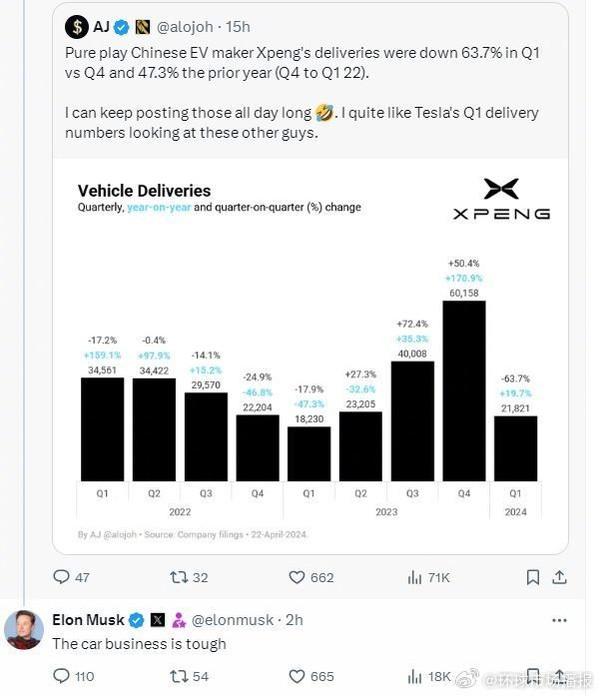
Task: Repost Elon Musk's tweet with 54 reposts
Action: pos(180,676)
